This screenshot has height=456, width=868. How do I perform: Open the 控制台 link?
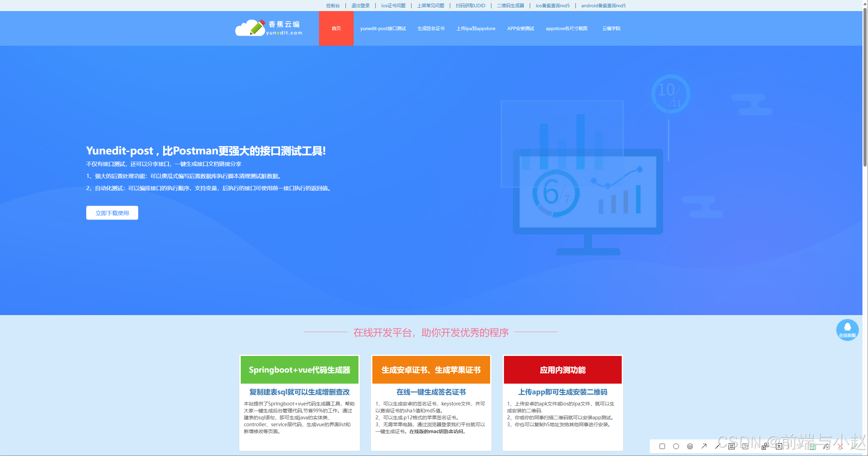[x=333, y=6]
